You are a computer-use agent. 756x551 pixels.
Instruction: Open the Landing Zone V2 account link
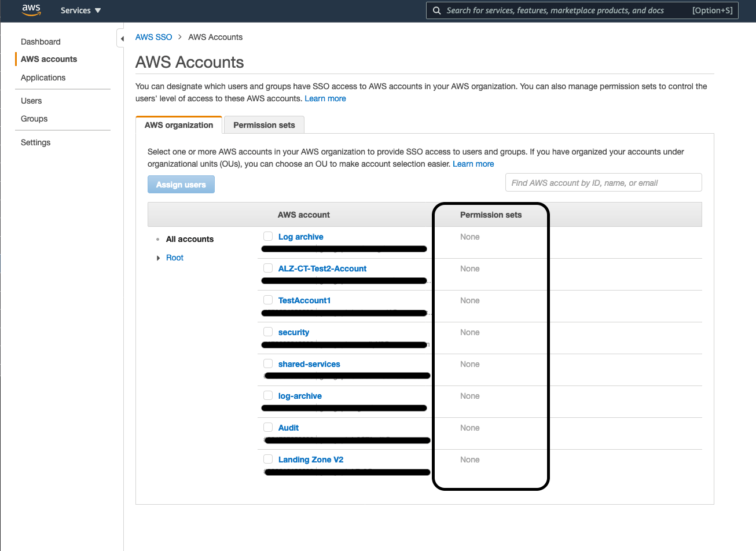(x=311, y=460)
